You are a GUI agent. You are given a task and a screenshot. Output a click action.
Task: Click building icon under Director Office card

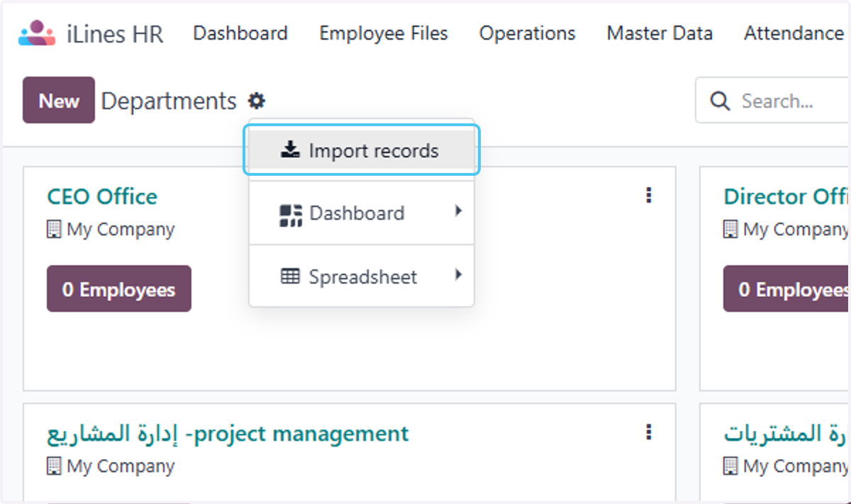point(730,230)
